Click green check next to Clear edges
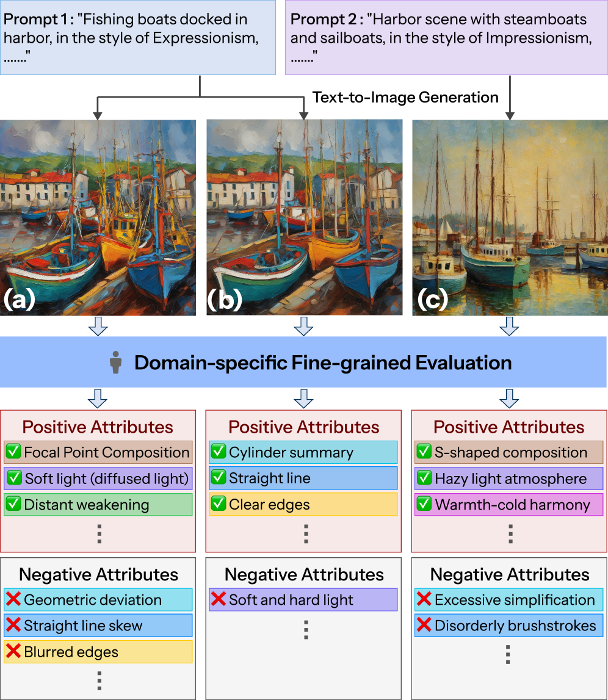 [219, 503]
